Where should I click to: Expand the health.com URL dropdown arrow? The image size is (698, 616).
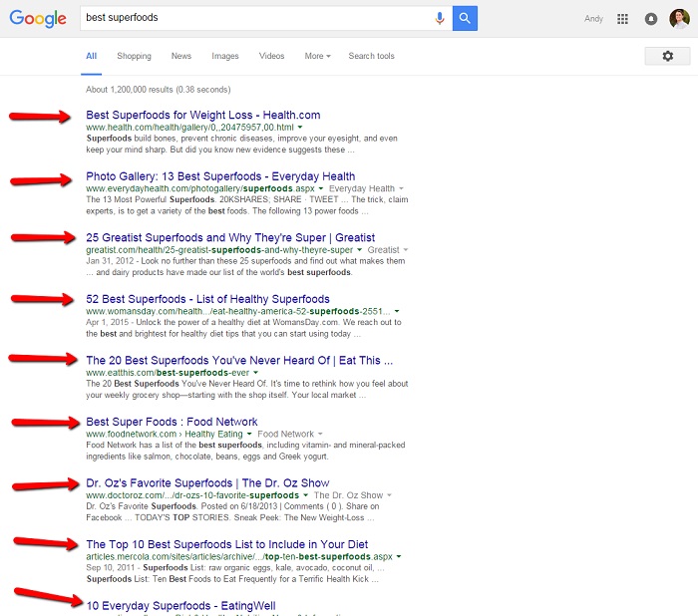[x=300, y=128]
